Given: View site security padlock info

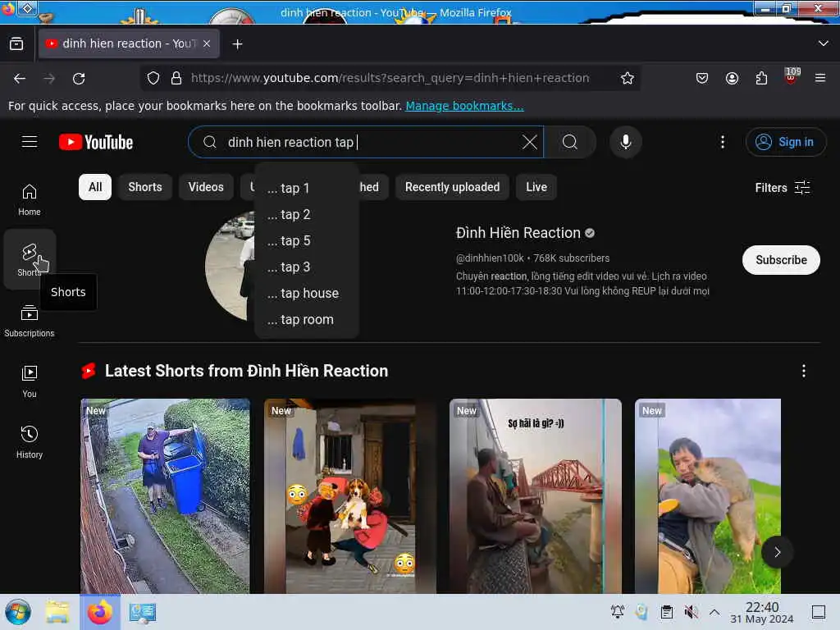Looking at the screenshot, I should 176,78.
